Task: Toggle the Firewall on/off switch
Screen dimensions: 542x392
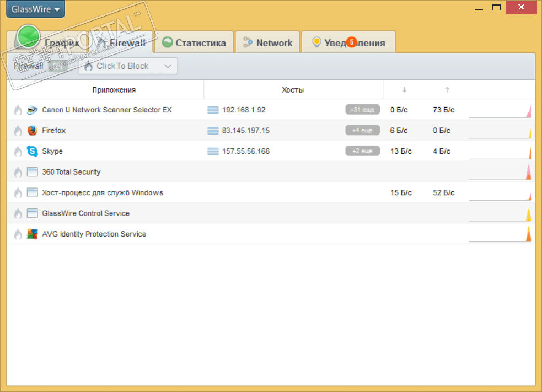Action: point(58,66)
